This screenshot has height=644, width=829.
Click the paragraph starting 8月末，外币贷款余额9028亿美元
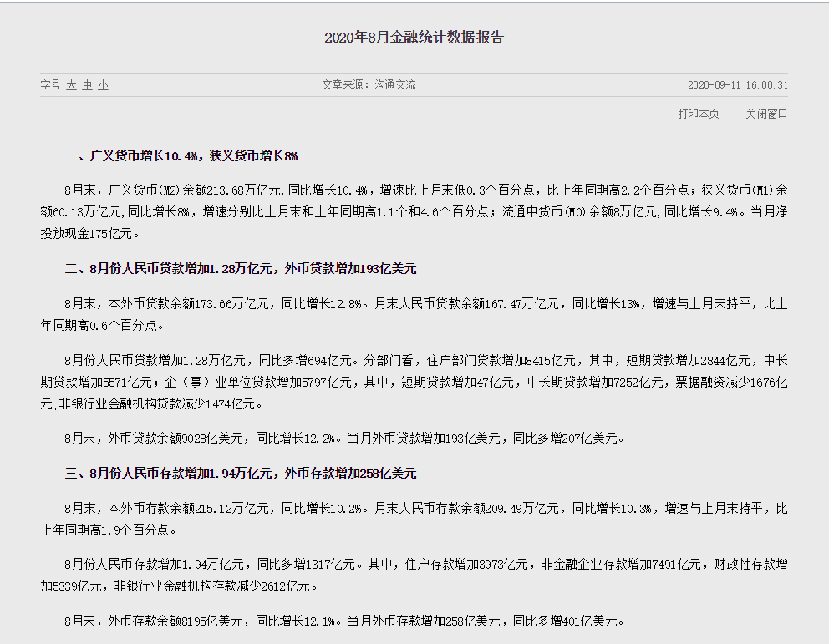tap(344, 439)
